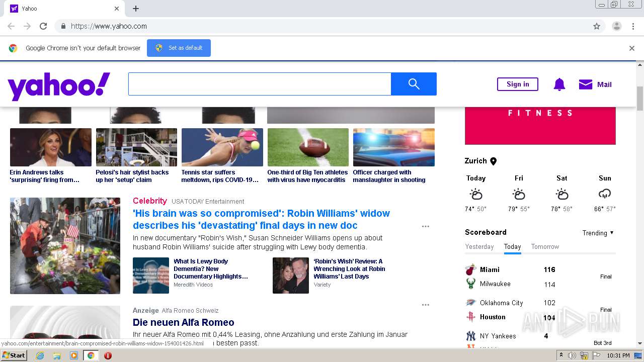Go back to the previous page
644x362 pixels.
pos(11,26)
